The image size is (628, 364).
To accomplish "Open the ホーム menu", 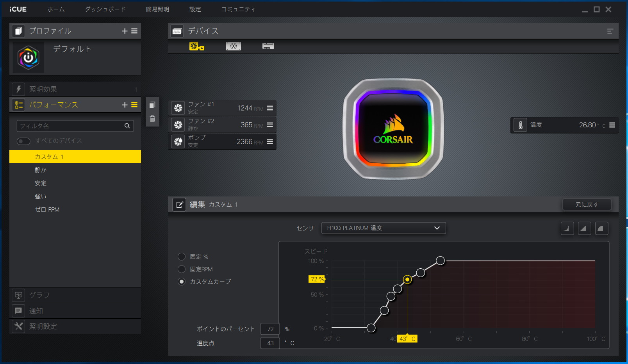I will click(x=56, y=9).
